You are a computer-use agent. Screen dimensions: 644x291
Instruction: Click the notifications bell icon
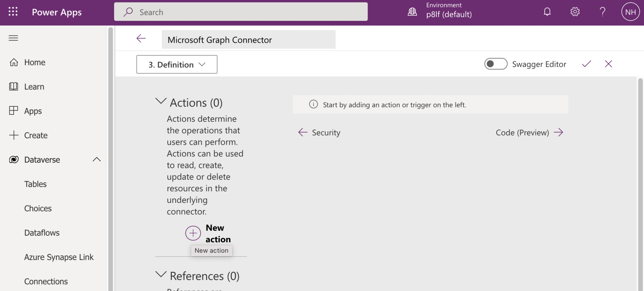[x=547, y=12]
